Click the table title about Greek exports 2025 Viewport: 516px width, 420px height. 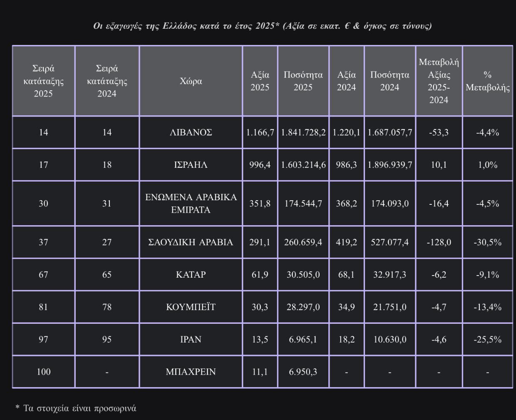(x=262, y=26)
